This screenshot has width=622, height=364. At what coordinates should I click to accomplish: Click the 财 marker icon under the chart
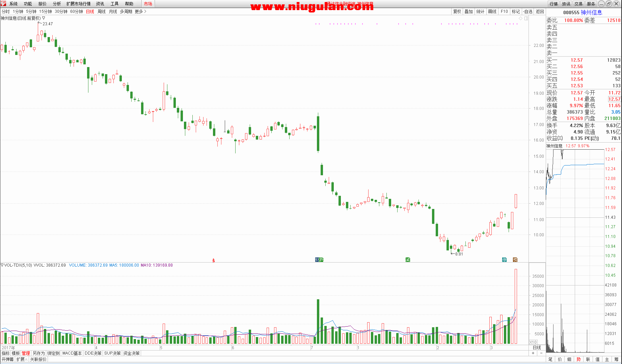[317, 260]
